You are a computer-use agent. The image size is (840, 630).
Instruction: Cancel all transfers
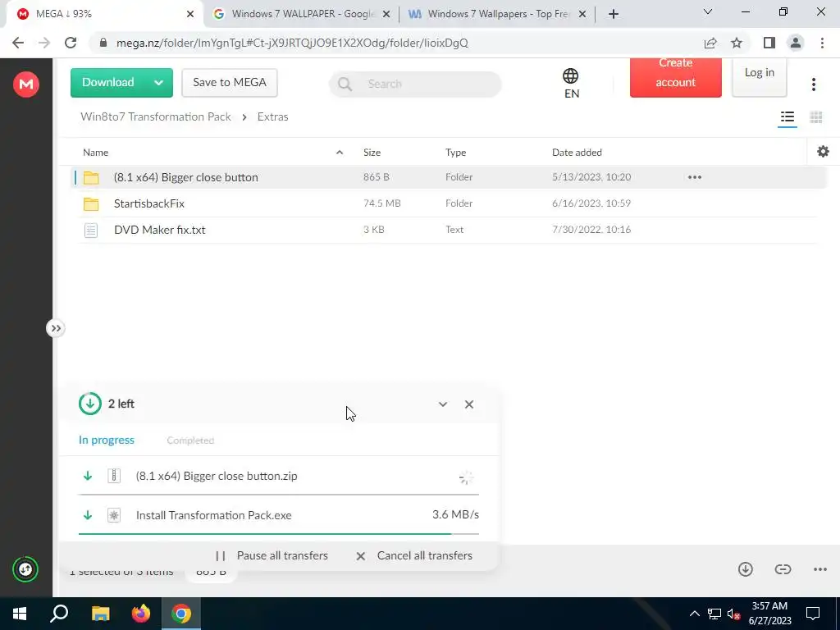point(414,555)
